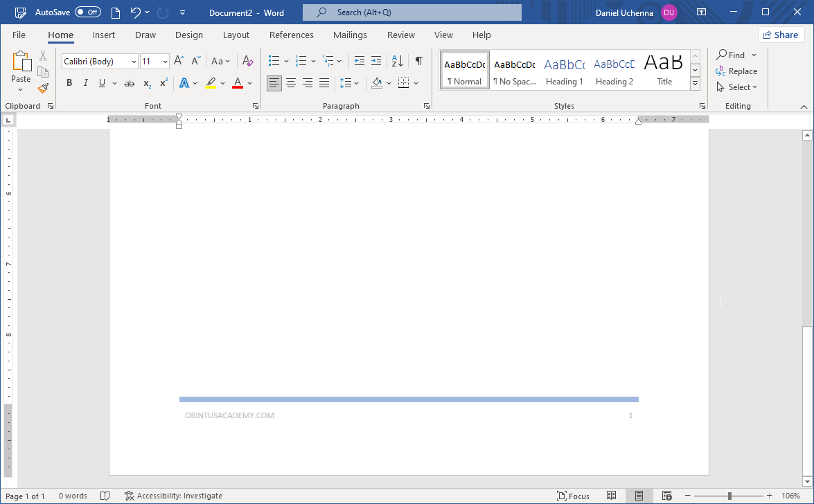Click the subscript icon
Image resolution: width=814 pixels, height=504 pixels.
(146, 83)
